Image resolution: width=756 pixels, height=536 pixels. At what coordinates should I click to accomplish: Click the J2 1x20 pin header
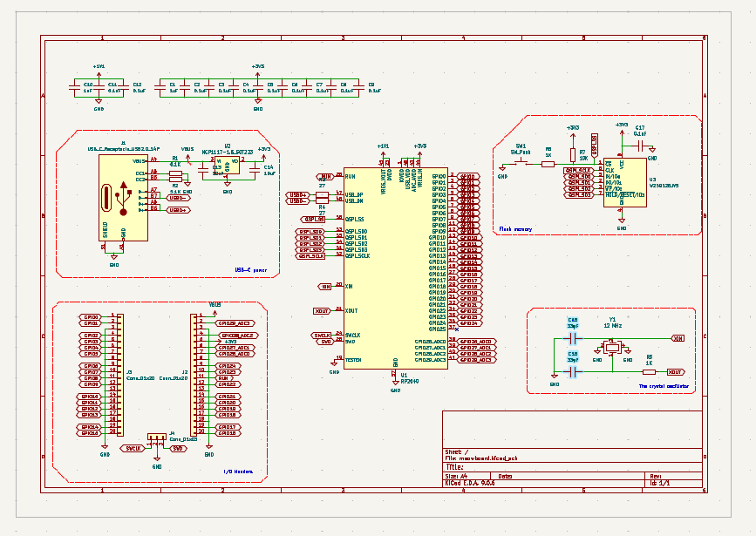pyautogui.click(x=197, y=375)
